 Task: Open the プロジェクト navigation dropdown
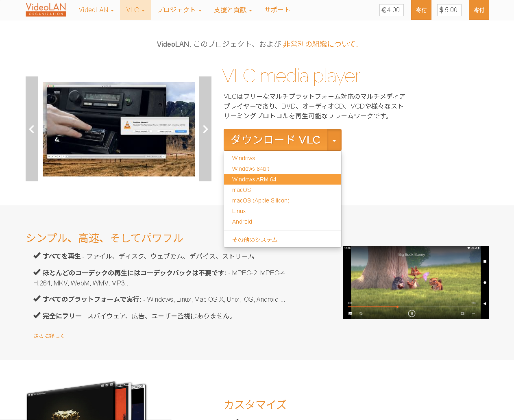(179, 10)
